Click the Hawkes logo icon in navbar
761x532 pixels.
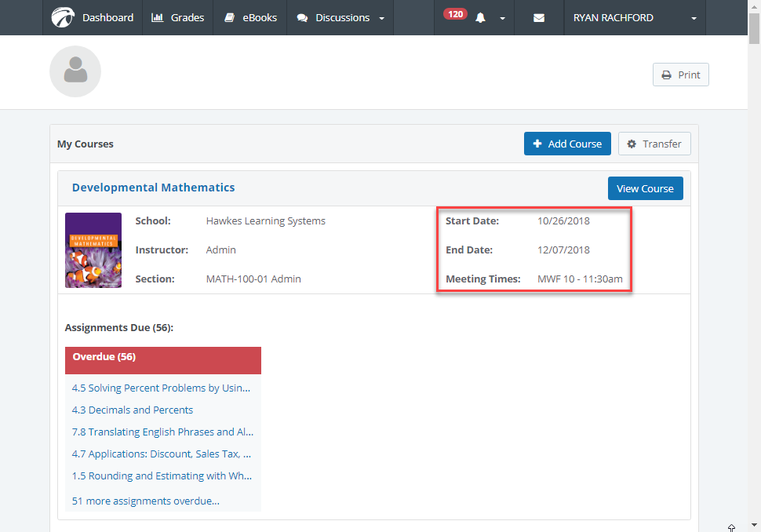click(63, 17)
